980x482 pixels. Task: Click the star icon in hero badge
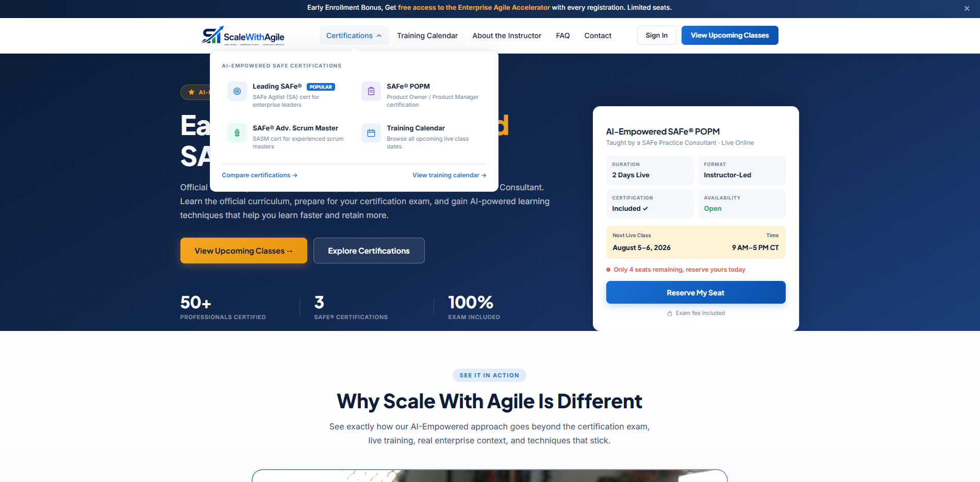point(191,92)
